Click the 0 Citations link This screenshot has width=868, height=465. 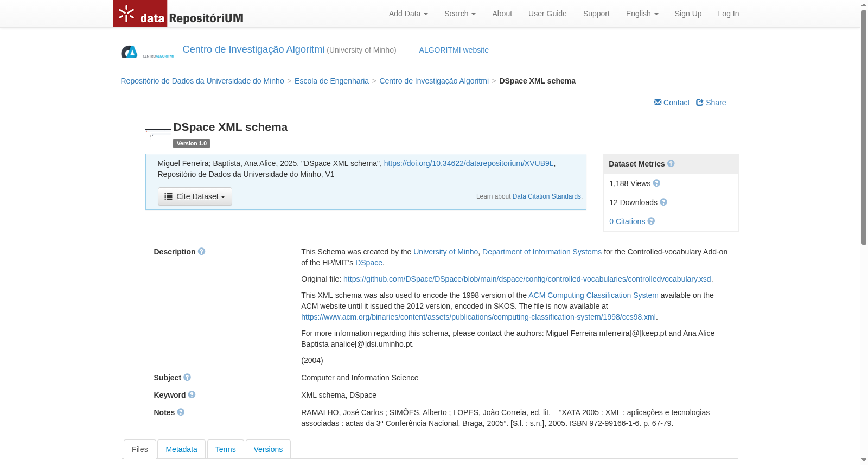coord(627,221)
